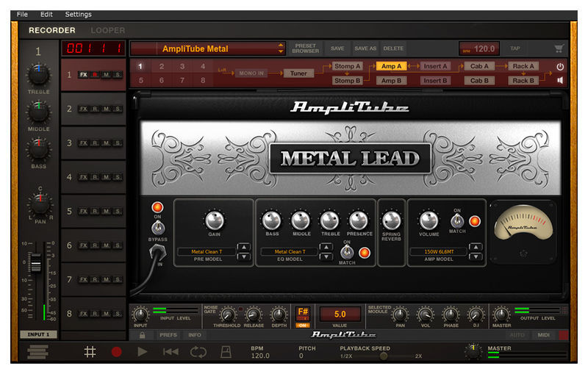Toggle the tuner ON button under F#
Image resolution: width=588 pixels, height=374 pixels.
pos(303,326)
